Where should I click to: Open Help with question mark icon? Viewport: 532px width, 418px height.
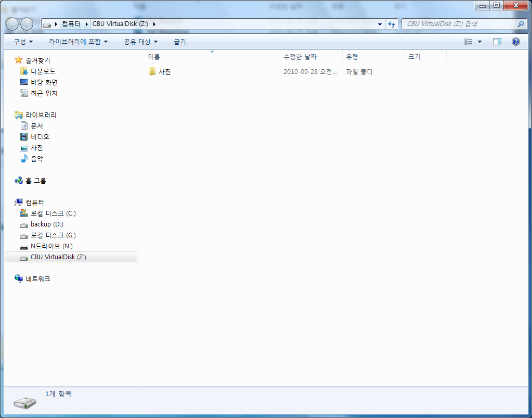[x=516, y=42]
